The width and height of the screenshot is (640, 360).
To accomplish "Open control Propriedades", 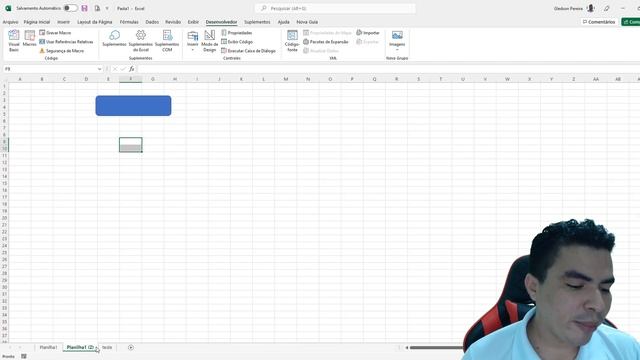I will point(237,33).
